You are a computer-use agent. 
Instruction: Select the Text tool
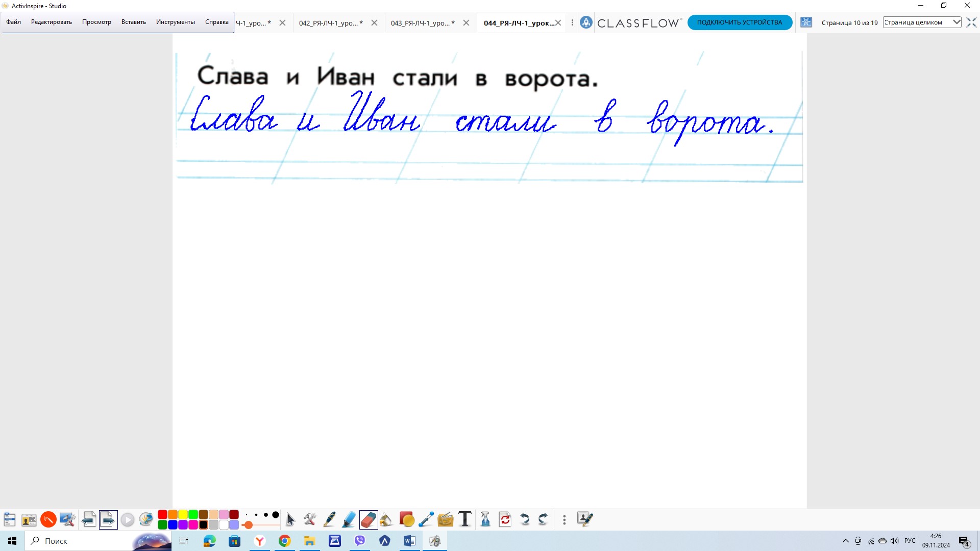[465, 520]
